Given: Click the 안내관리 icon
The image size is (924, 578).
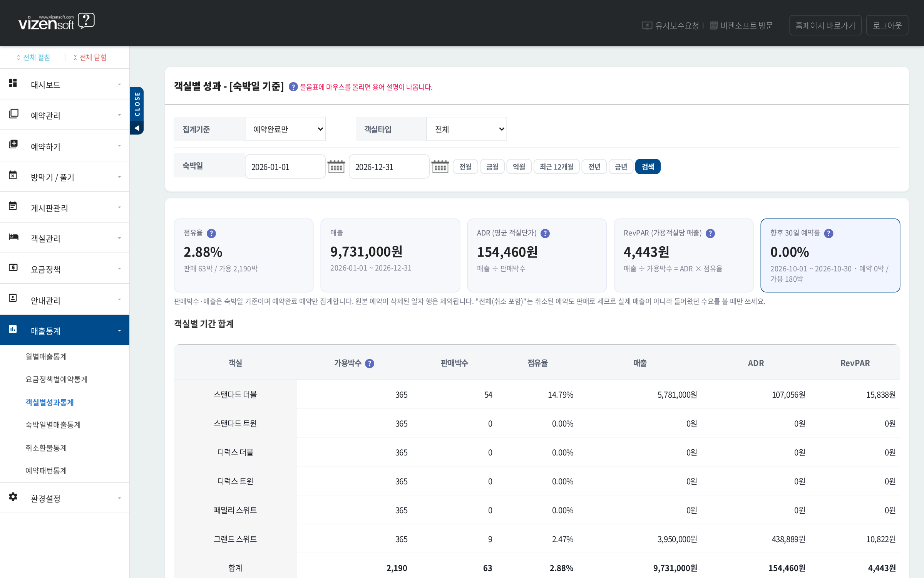Looking at the screenshot, I should point(13,298).
